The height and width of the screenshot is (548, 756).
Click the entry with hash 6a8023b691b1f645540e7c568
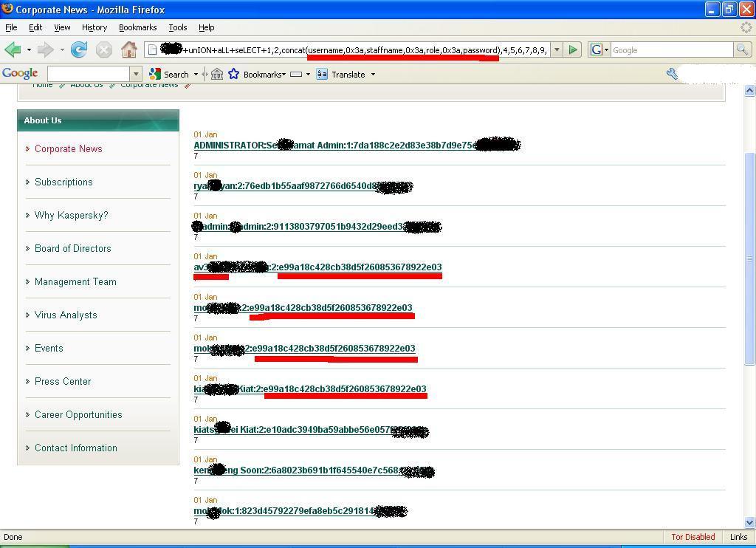[314, 470]
